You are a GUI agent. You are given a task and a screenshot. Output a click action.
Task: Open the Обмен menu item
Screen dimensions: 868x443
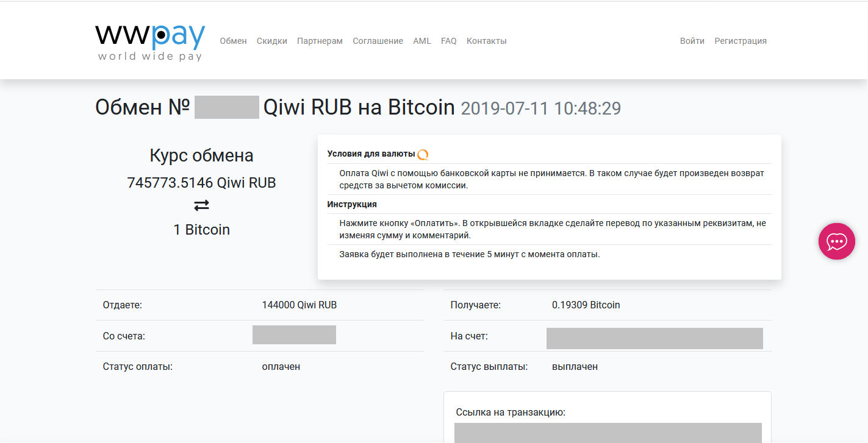point(233,41)
